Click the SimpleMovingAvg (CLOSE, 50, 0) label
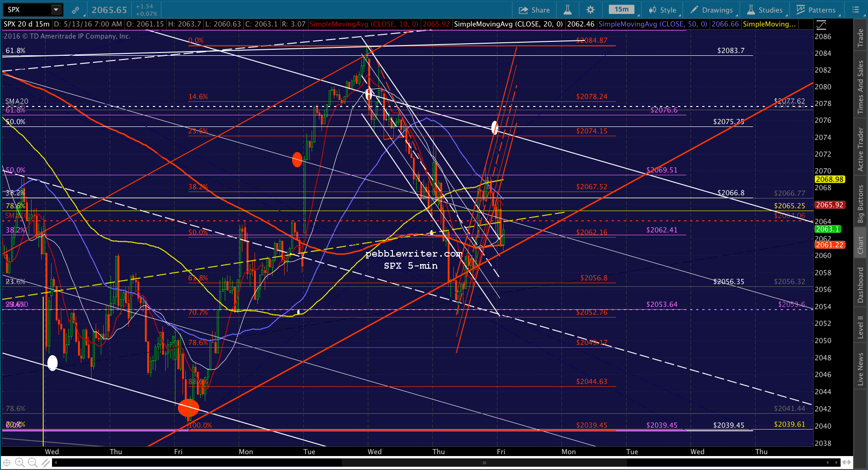Screen dimensions: 868x470 pyautogui.click(x=653, y=24)
